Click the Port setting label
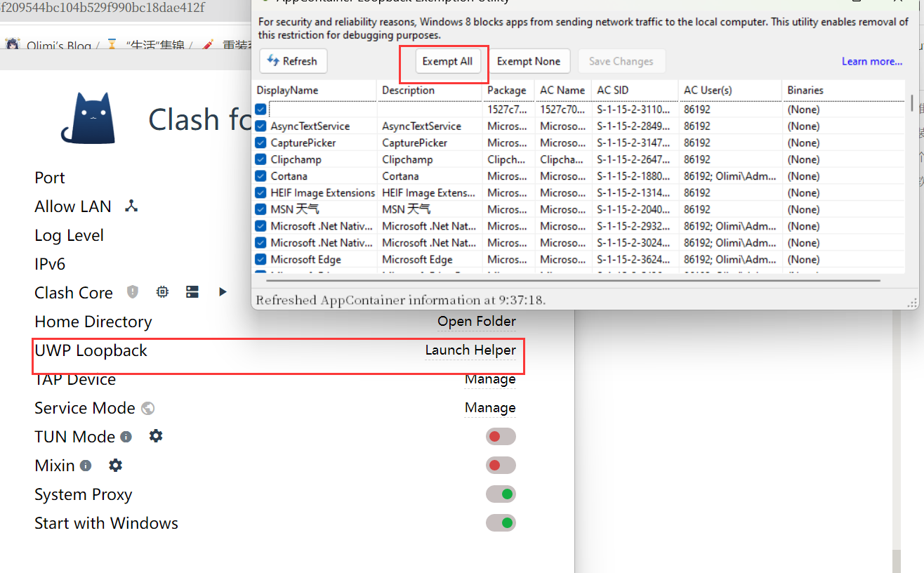Viewport: 924px width, 573px height. (50, 178)
